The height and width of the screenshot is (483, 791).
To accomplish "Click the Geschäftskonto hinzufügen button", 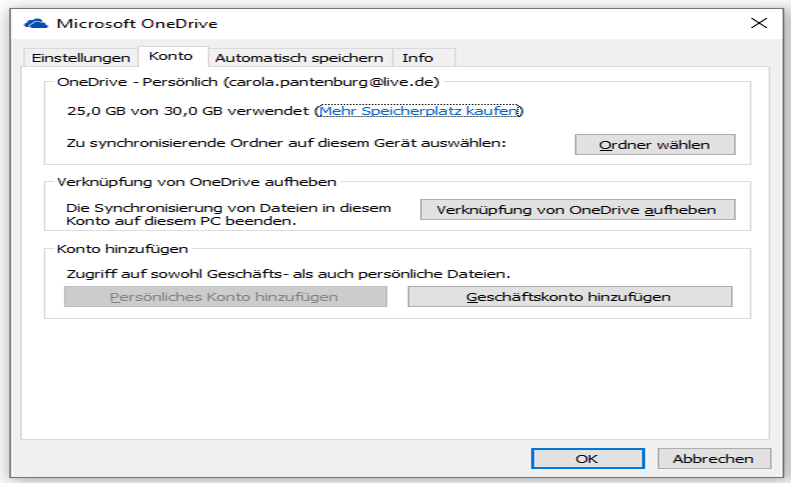I will coord(570,297).
